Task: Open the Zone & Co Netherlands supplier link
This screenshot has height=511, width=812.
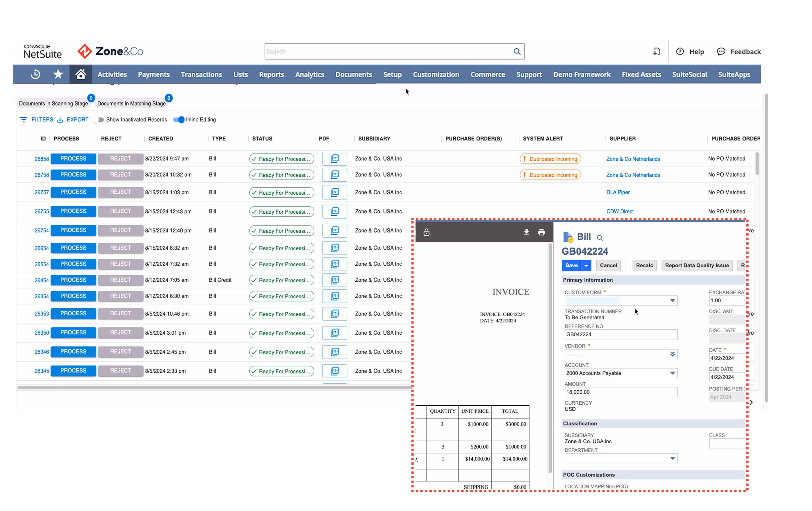Action: point(633,159)
